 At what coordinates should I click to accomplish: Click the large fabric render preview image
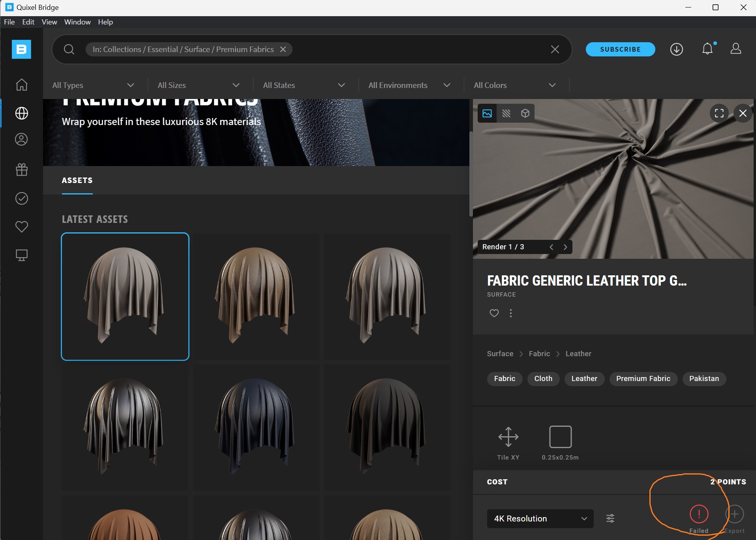pos(613,179)
